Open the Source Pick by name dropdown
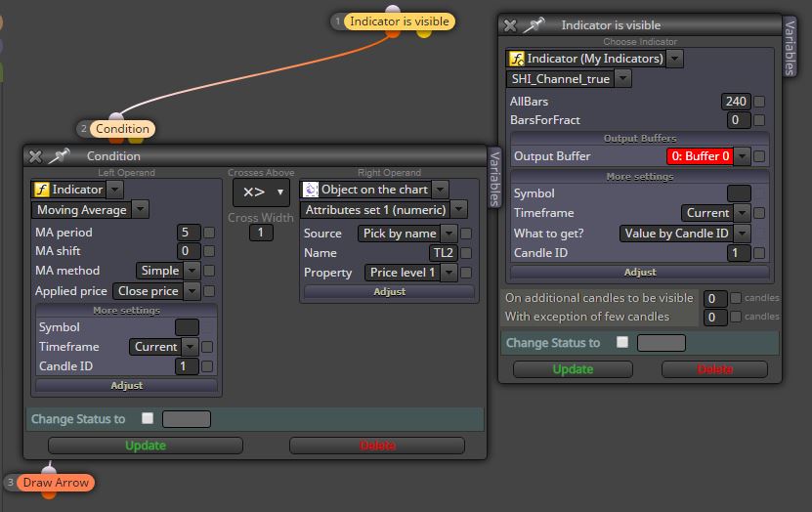Screen dimensions: 812x512 pyautogui.click(x=449, y=234)
